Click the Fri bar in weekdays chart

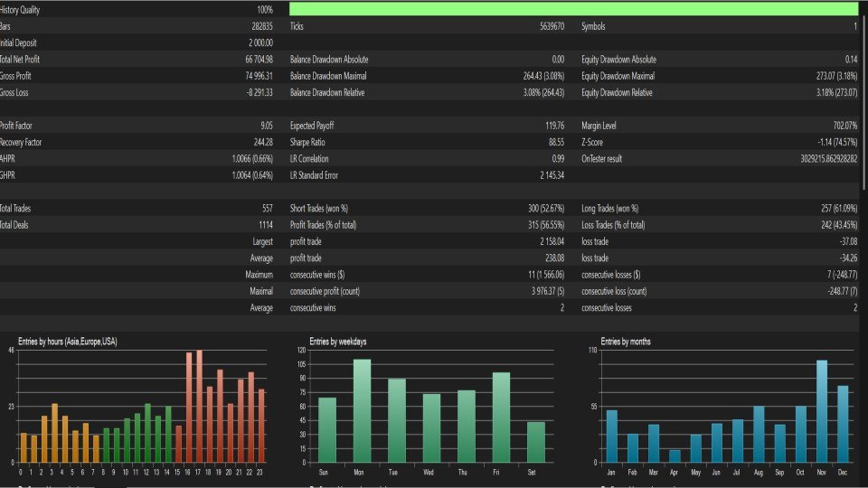[501, 418]
